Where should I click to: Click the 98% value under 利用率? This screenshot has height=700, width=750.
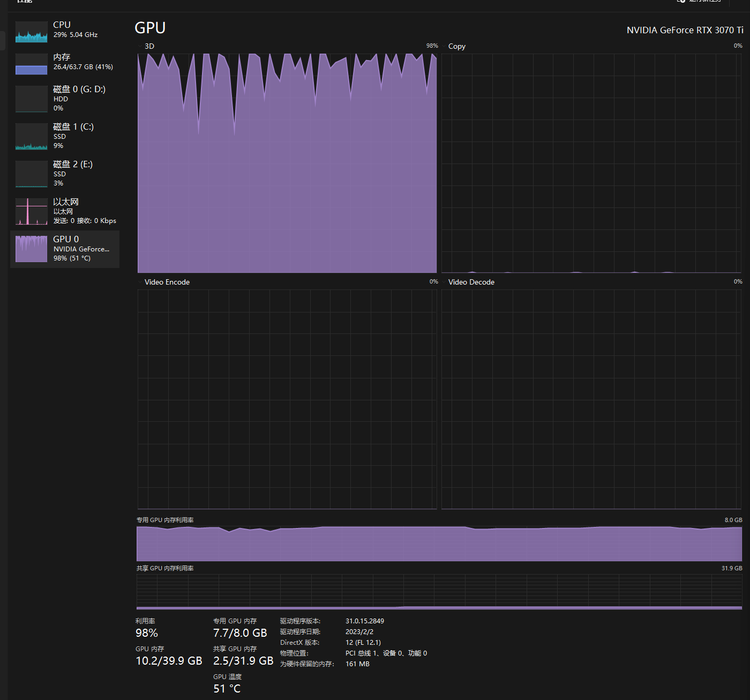tap(147, 633)
